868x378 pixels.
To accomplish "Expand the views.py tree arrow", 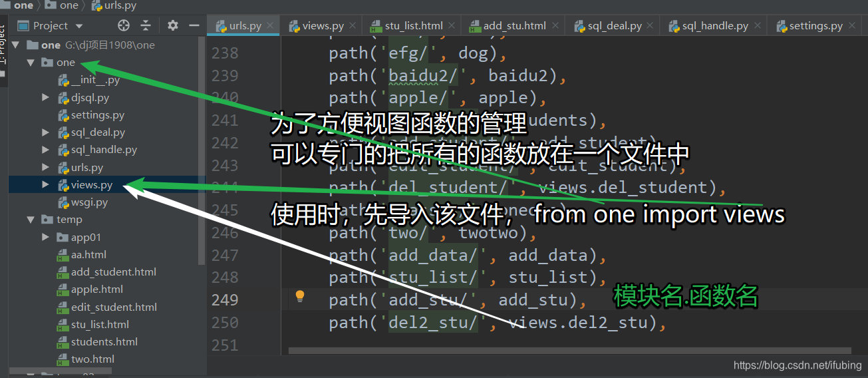I will 45,185.
